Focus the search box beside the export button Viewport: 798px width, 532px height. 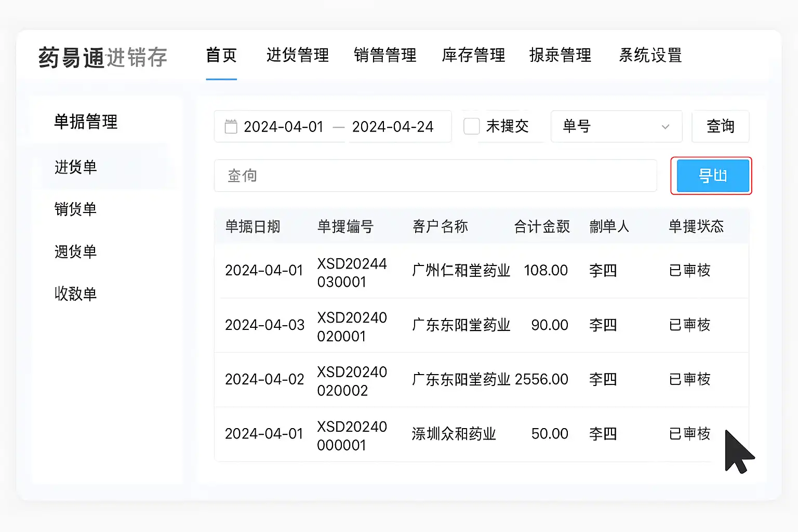(435, 176)
